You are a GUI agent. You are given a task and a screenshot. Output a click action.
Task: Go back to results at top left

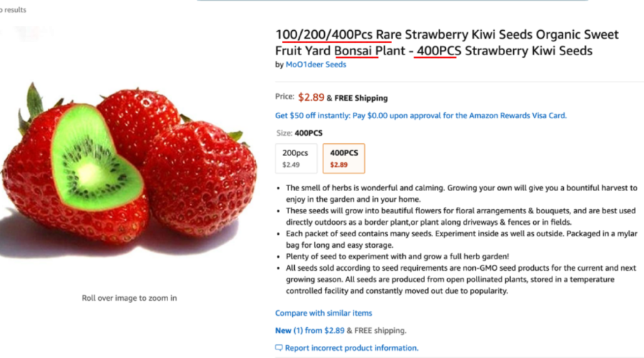pos(13,10)
